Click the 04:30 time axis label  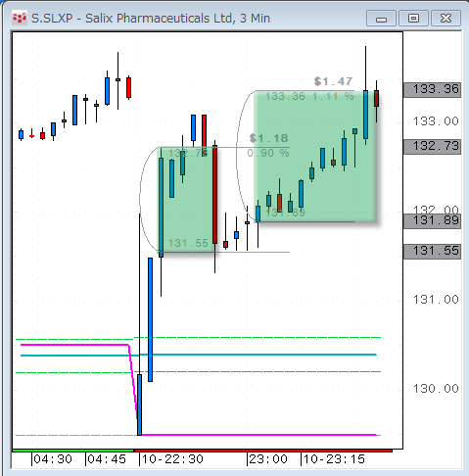53,459
